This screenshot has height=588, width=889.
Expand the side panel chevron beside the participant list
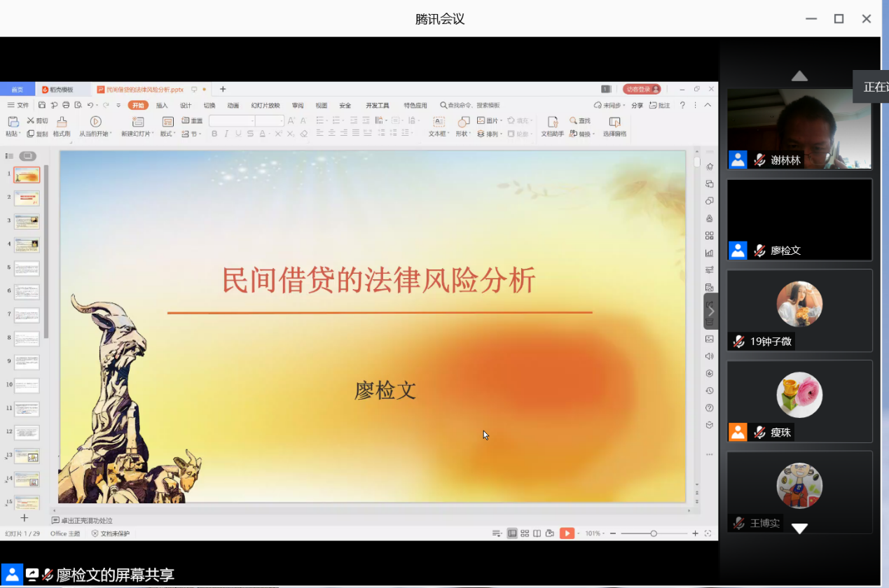pos(711,311)
